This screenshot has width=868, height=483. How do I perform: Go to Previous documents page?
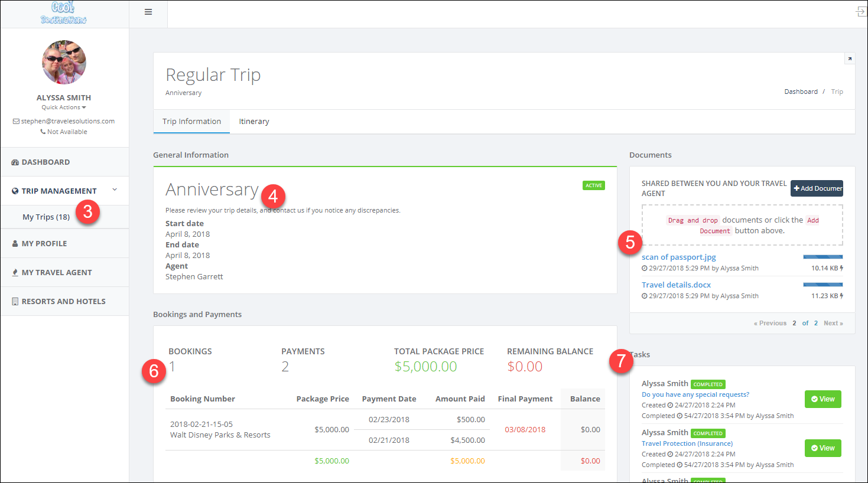[770, 323]
